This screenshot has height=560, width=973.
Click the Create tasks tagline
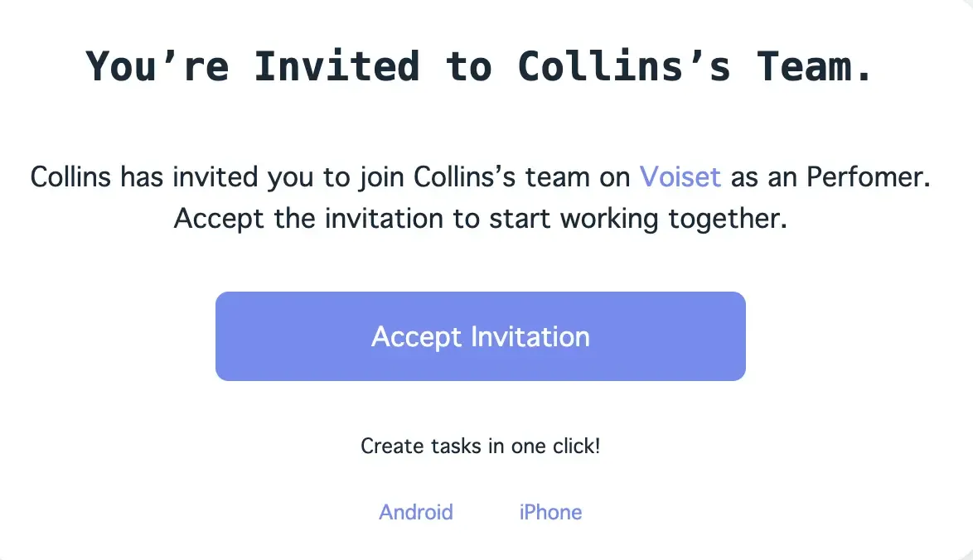[480, 446]
